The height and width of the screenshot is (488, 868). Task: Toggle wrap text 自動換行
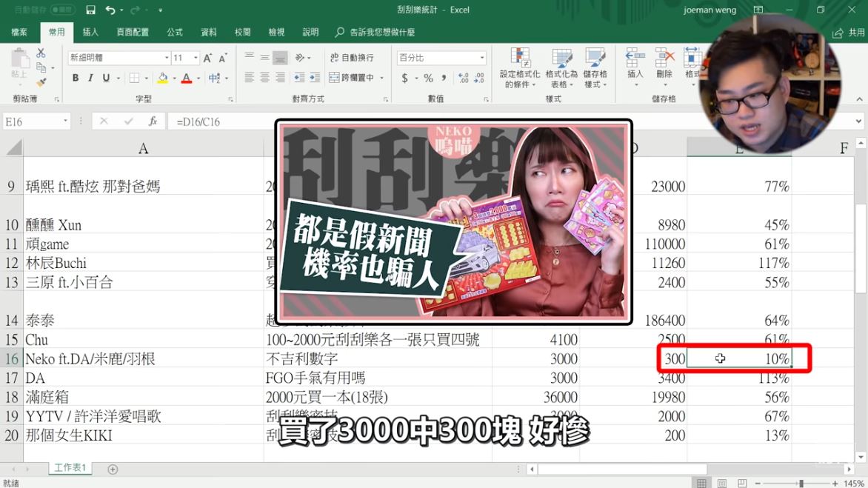pyautogui.click(x=351, y=58)
